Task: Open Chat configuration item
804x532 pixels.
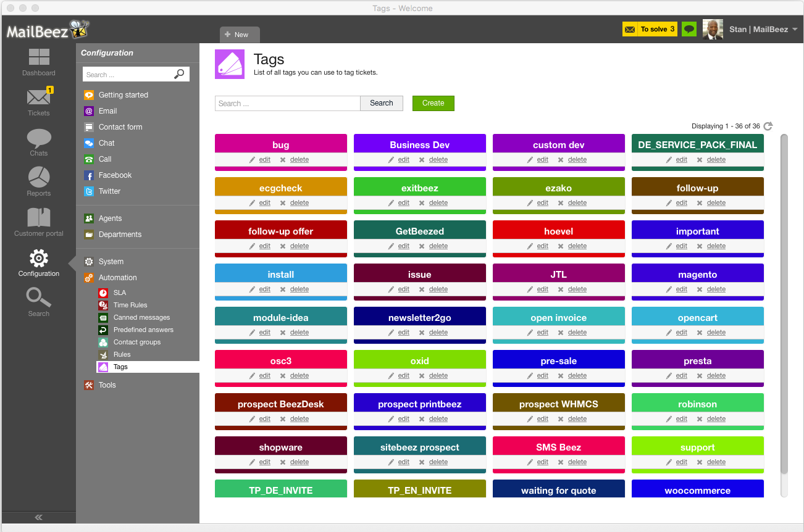Action: tap(106, 143)
